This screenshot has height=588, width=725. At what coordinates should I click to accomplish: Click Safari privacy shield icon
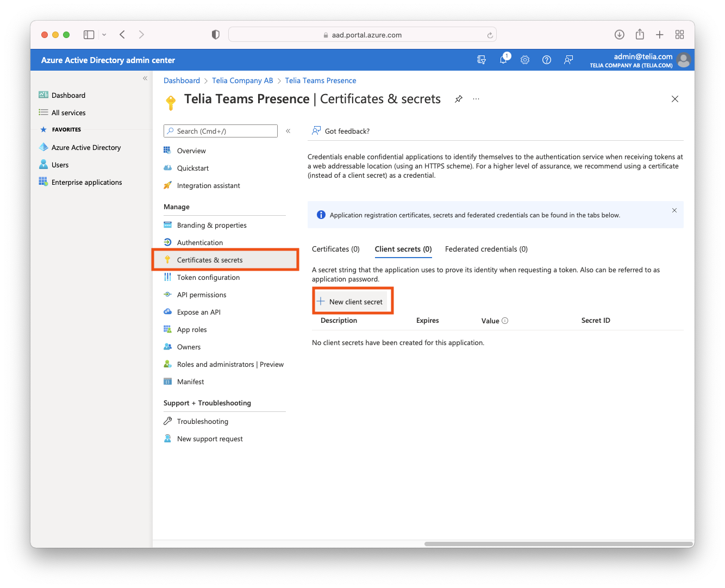pos(216,35)
